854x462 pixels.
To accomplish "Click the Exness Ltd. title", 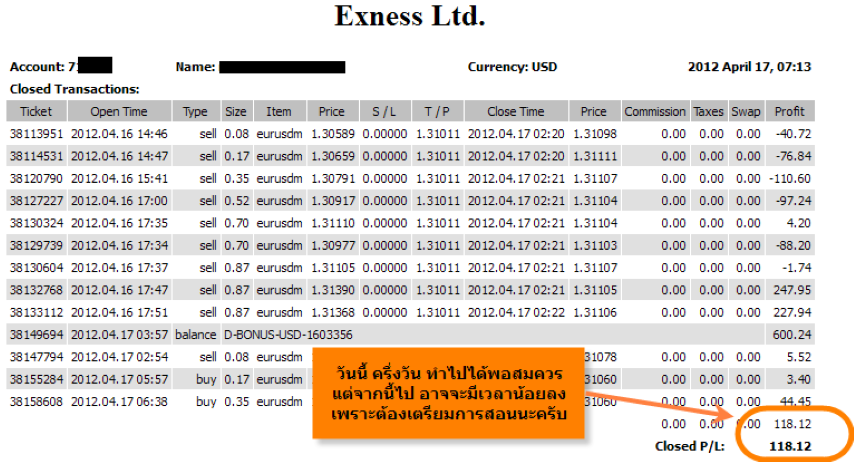I will (410, 16).
